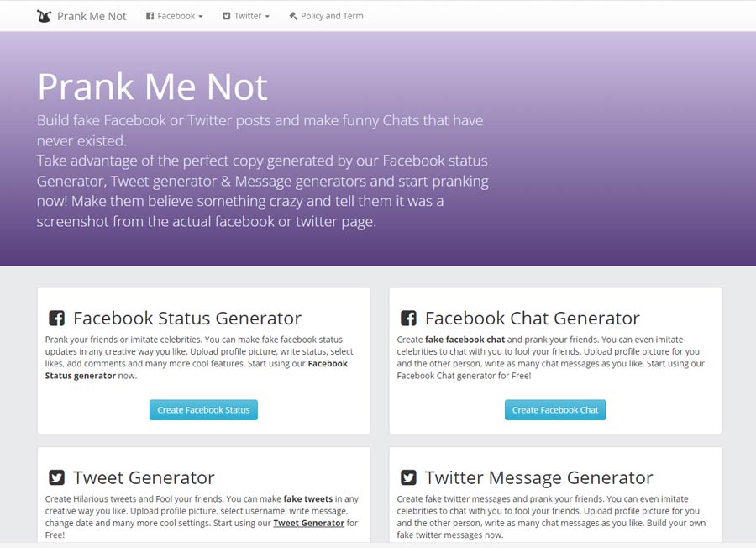Viewport: 756px width, 548px height.
Task: Open the Policy and Term page
Action: pyautogui.click(x=327, y=16)
